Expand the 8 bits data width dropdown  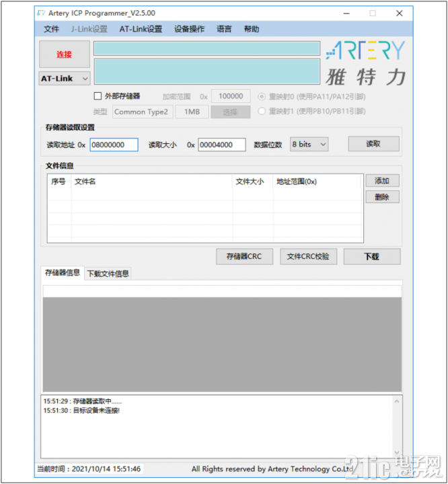click(309, 145)
